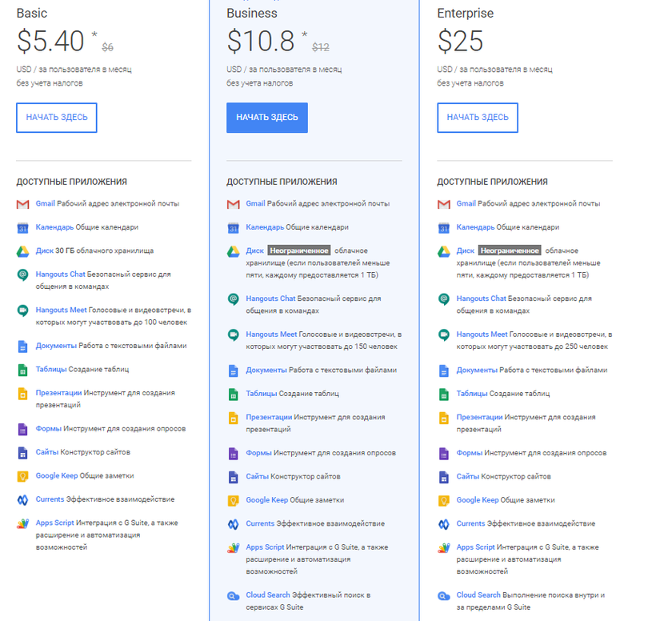Viewport: 672px width, 621px height.
Task: Click the Google Drive icon in Business plan
Action: coord(233,251)
